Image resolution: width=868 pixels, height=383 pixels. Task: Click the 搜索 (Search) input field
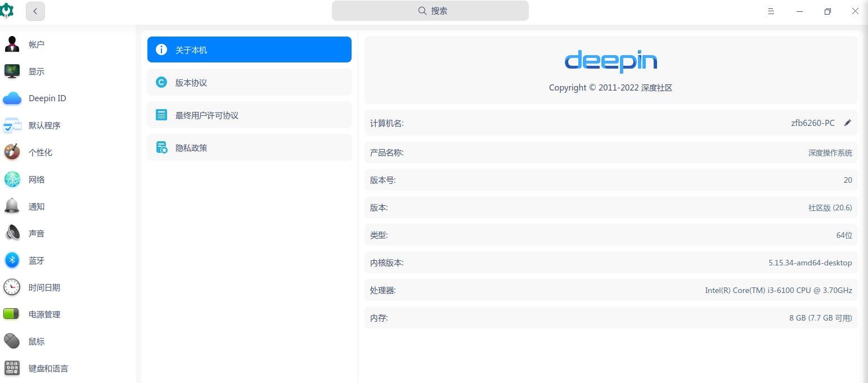coord(430,11)
